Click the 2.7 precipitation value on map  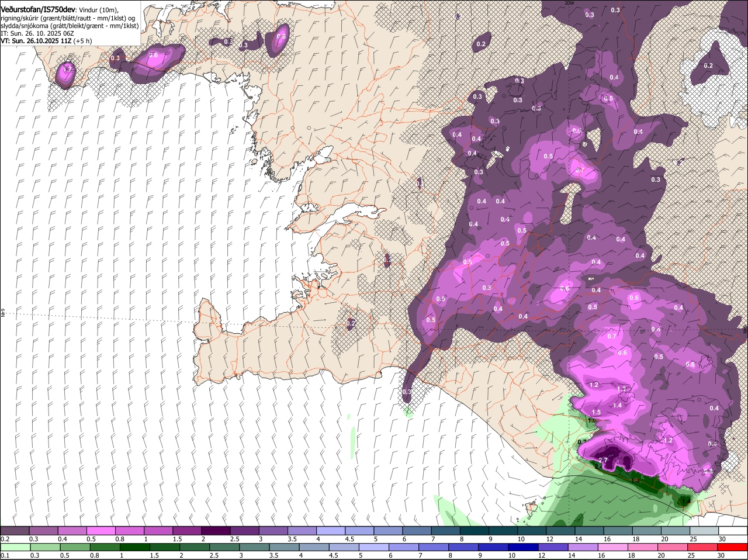pos(604,461)
